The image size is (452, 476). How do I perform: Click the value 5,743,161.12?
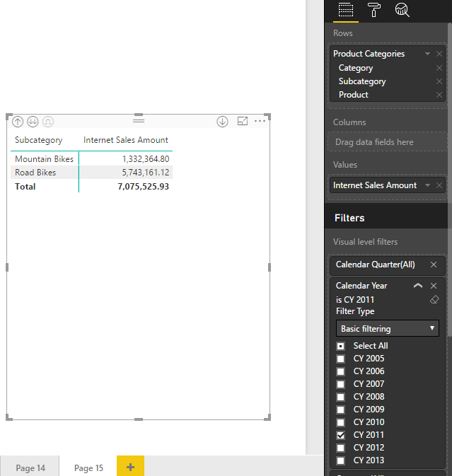coord(146,173)
